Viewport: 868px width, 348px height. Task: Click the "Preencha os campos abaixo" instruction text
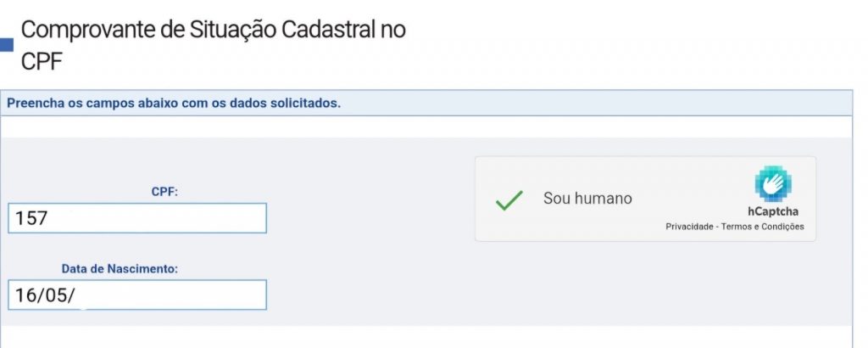[174, 103]
